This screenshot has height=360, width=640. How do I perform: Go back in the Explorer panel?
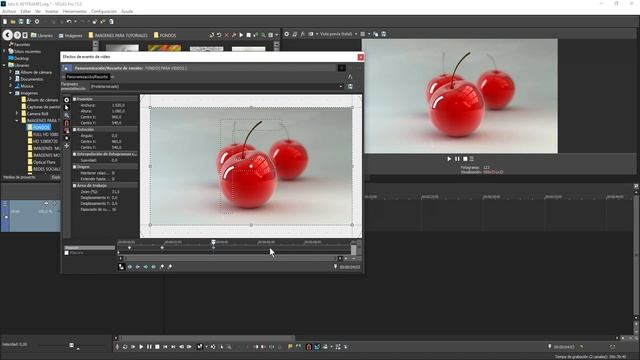point(7,35)
